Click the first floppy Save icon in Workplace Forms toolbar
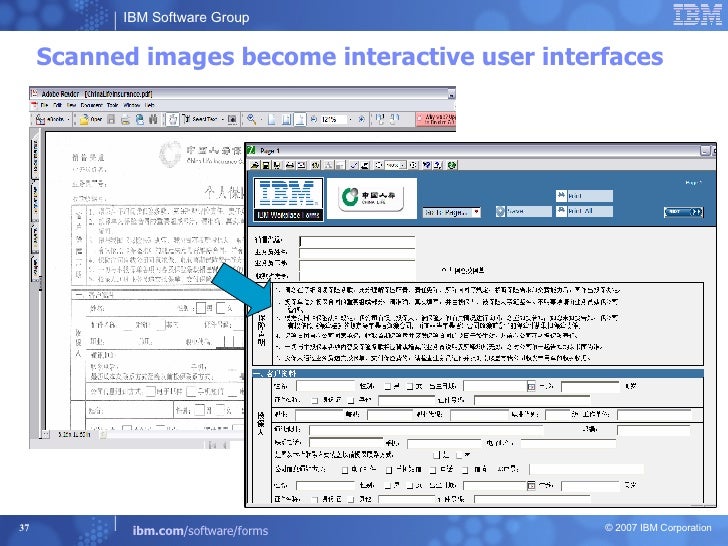Screen dimensions: 728x546 coord(266,165)
